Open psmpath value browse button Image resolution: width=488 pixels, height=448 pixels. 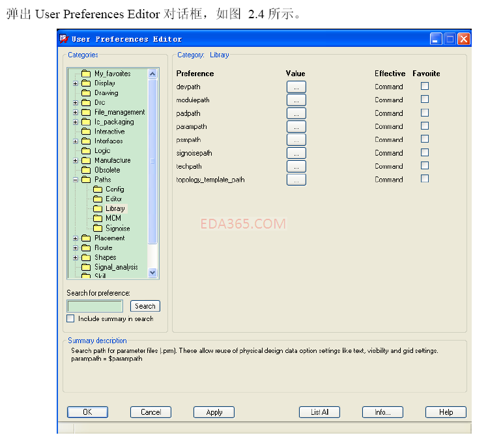coord(296,140)
